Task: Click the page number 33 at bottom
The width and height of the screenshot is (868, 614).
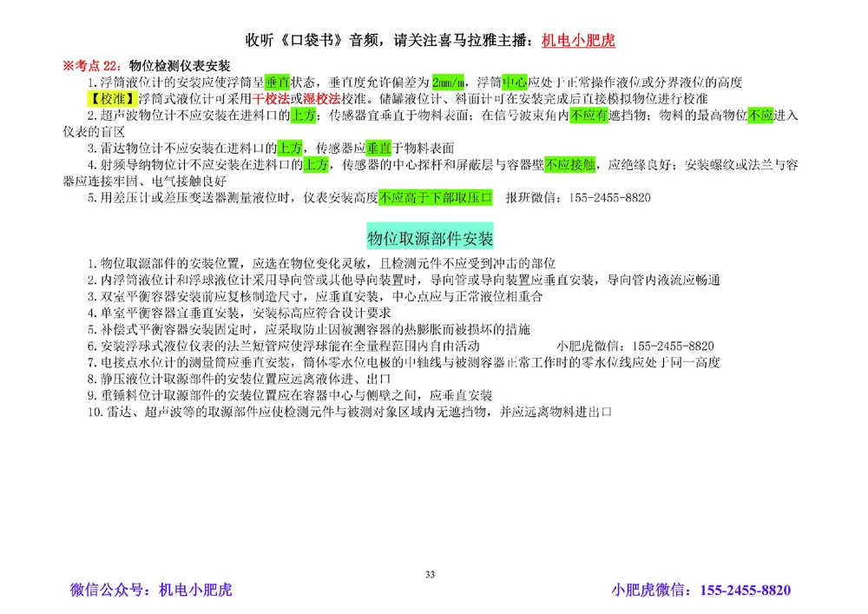Action: [x=430, y=573]
